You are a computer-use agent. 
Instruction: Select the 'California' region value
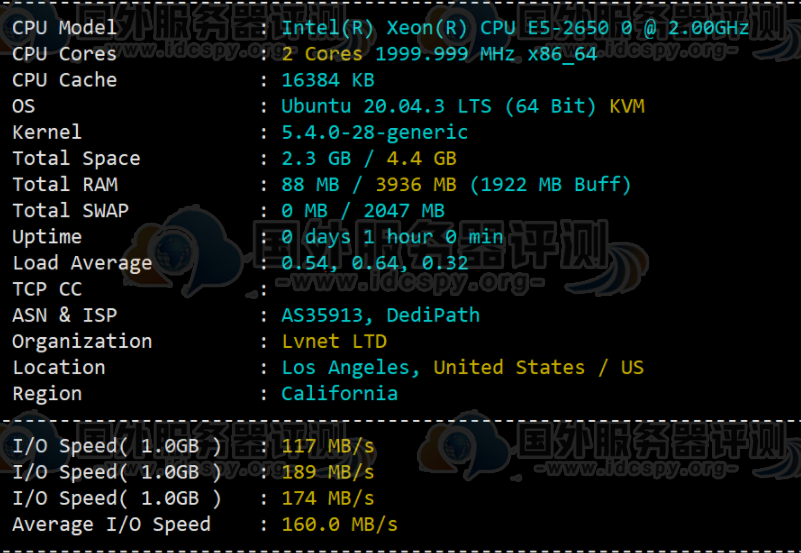pos(339,393)
